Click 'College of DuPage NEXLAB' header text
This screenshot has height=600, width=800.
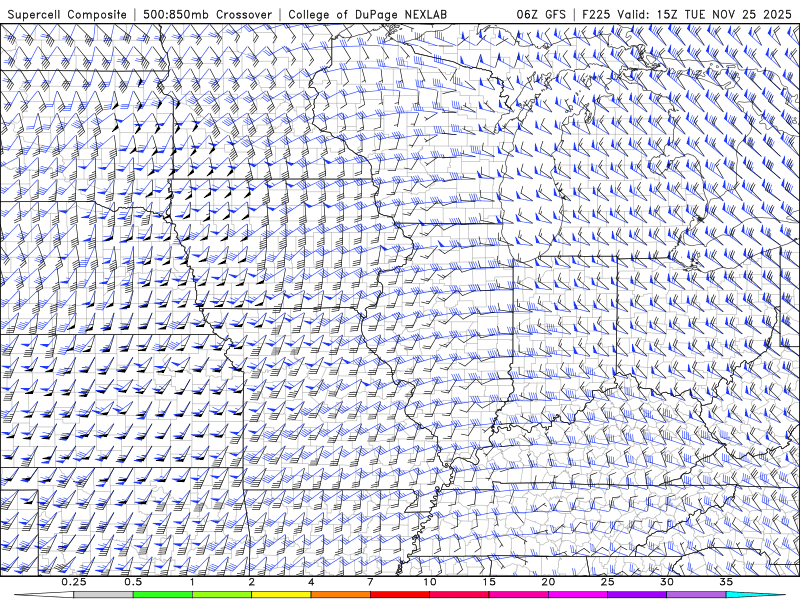367,14
